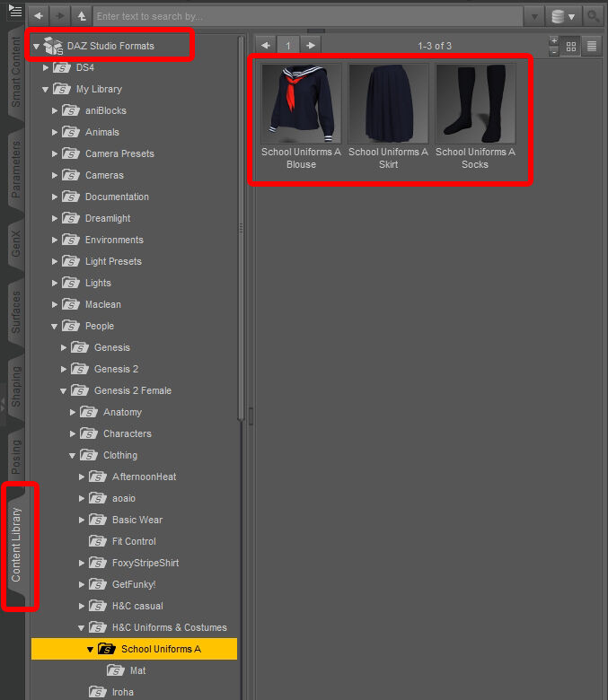Switch to Smart Content tab

[15, 74]
